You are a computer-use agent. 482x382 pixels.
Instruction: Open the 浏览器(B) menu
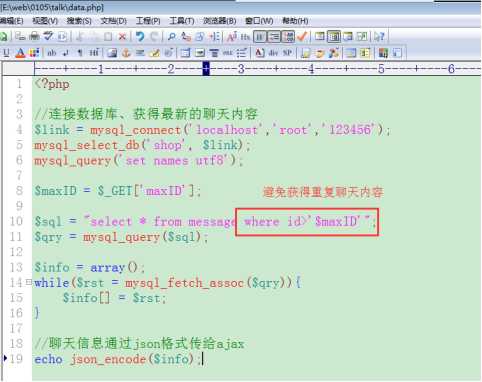(x=220, y=21)
